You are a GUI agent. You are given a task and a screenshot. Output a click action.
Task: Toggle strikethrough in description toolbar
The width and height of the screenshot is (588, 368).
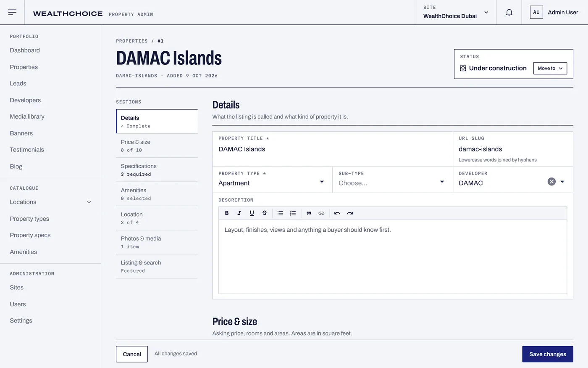pos(265,213)
